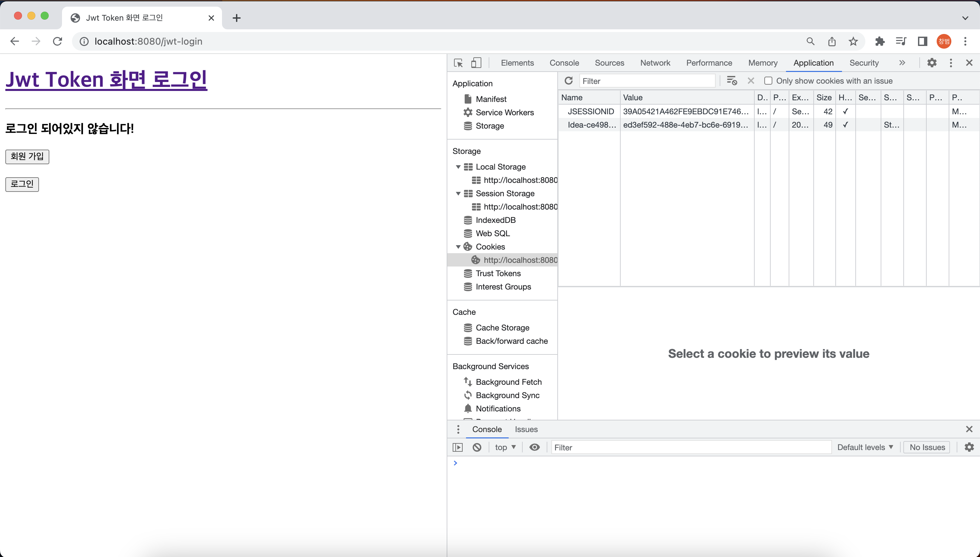
Task: Open the Issues drawer tab
Action: coord(526,429)
